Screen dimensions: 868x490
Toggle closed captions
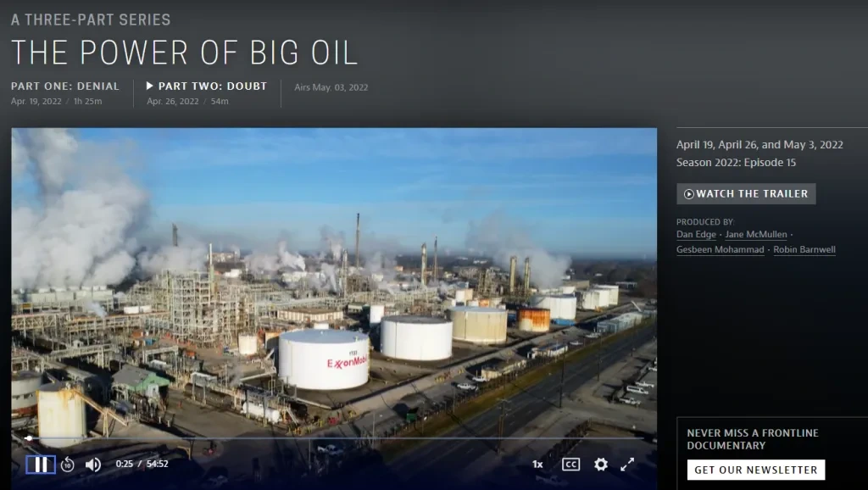(570, 465)
